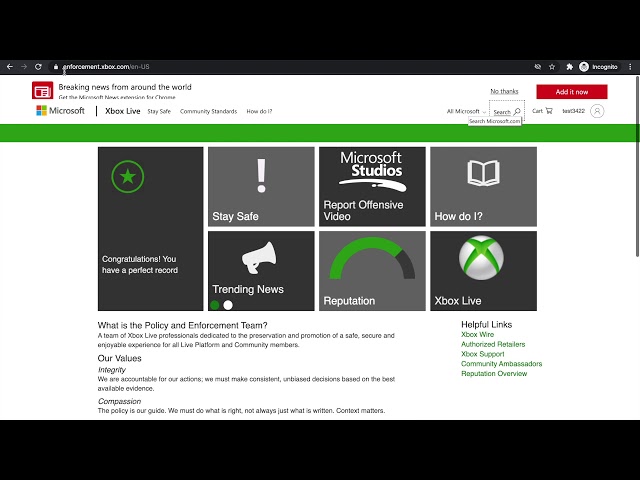Viewport: 640px width, 480px height.
Task: Click the red Microsoft News extension icon
Action: (42, 90)
